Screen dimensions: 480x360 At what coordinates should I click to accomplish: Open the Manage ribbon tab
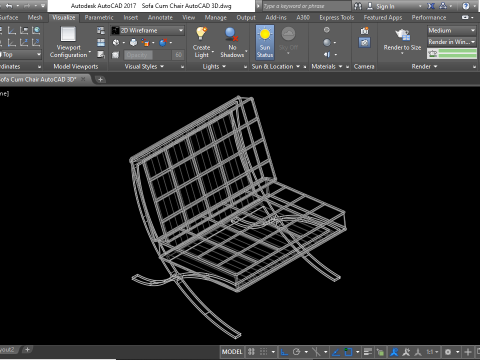[x=216, y=17]
